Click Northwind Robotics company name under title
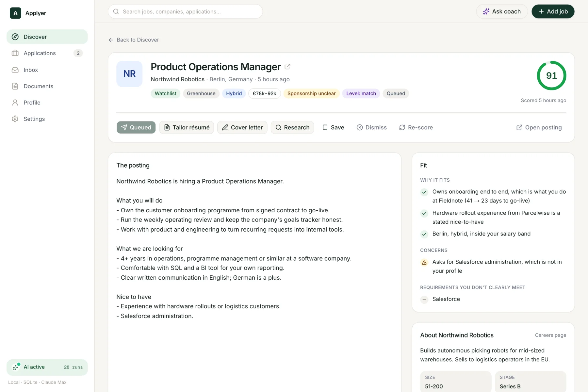The width and height of the screenshot is (588, 392). (x=177, y=79)
